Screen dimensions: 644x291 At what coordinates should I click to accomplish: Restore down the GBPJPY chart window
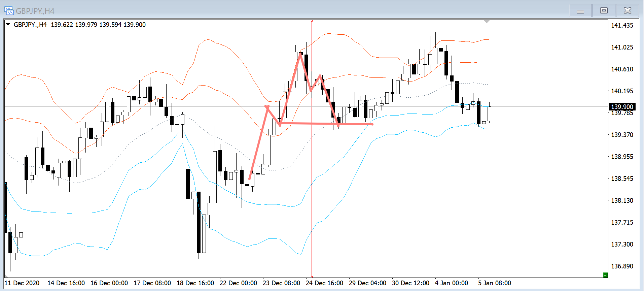[604, 11]
